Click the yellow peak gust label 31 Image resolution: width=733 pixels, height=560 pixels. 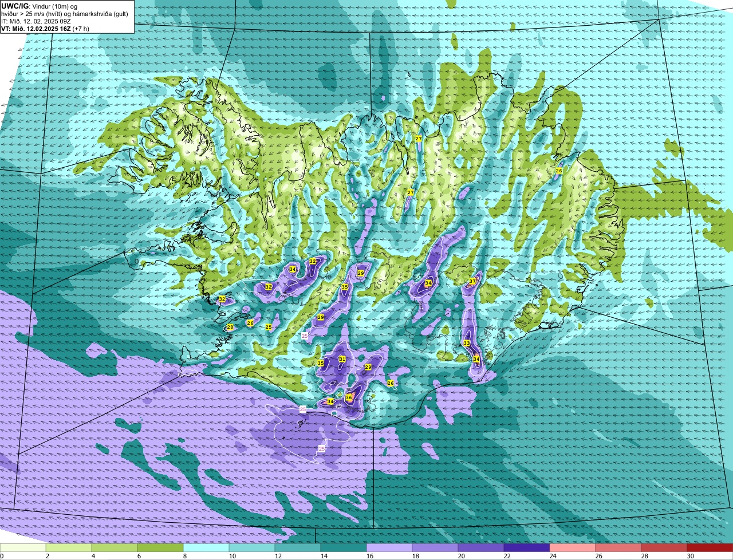pos(342,359)
